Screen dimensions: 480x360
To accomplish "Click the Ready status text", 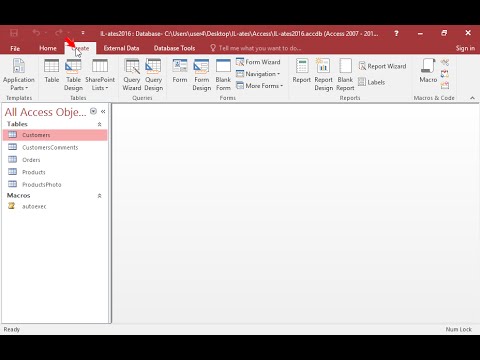I will (12, 329).
